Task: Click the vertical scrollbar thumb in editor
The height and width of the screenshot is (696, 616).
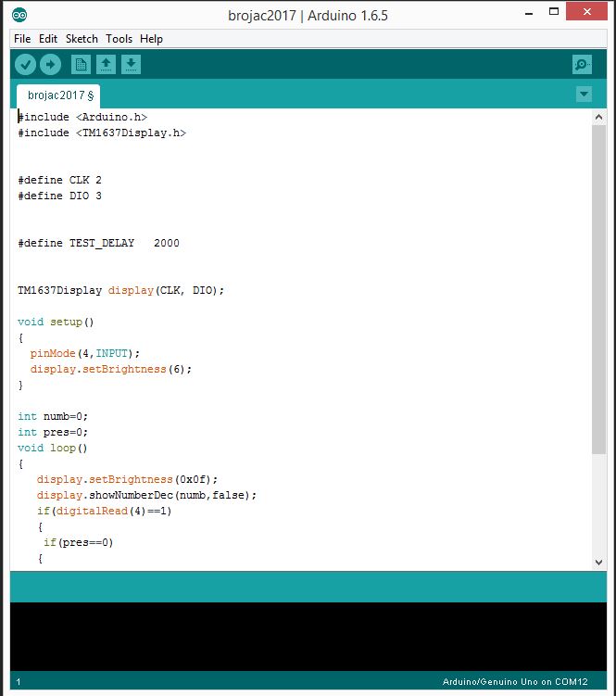Action: point(598,289)
